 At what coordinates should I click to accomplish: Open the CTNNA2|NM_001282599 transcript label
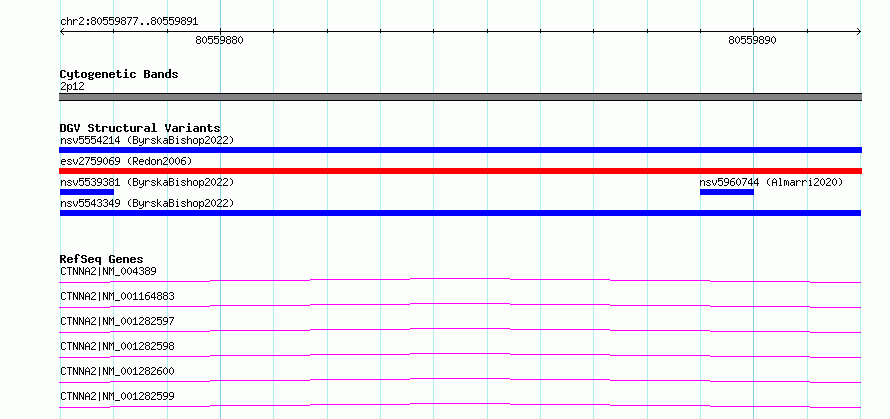pos(117,396)
